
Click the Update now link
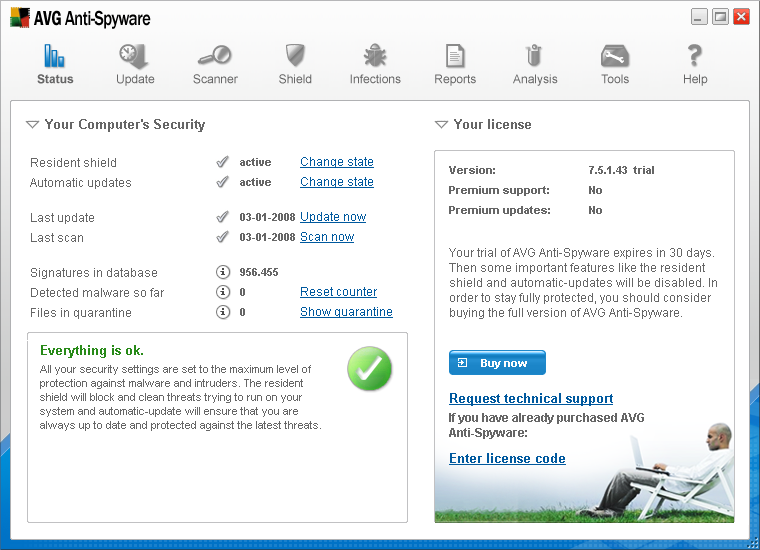[333, 217]
